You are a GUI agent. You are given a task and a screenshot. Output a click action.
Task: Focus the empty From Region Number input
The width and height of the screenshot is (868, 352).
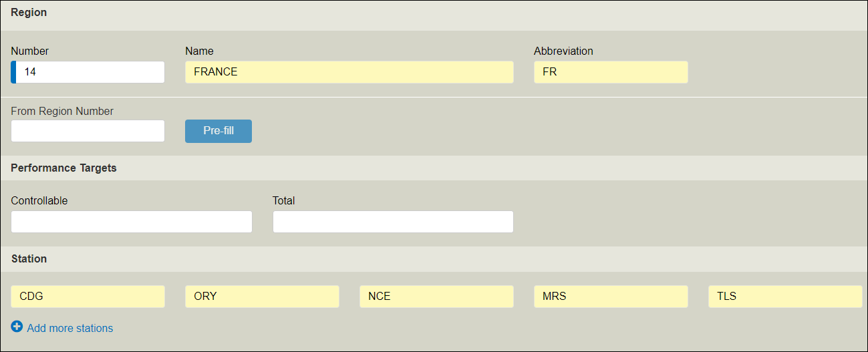pyautogui.click(x=88, y=131)
